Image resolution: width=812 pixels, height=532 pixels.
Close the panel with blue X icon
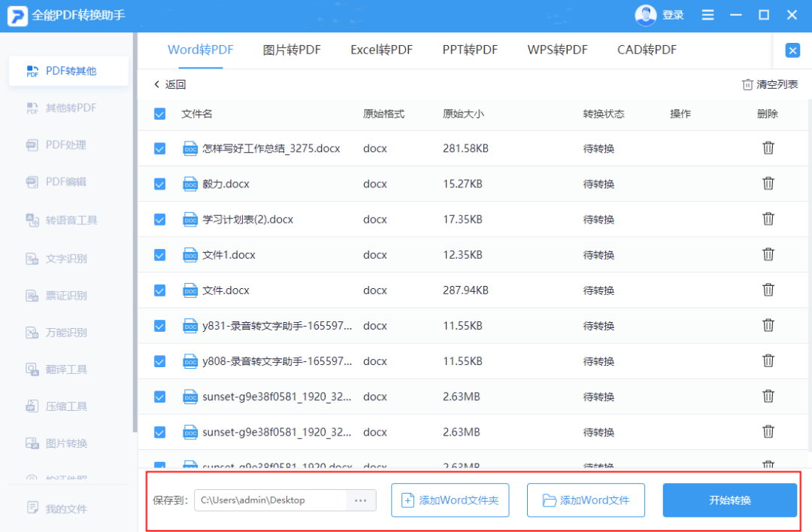[x=792, y=50]
